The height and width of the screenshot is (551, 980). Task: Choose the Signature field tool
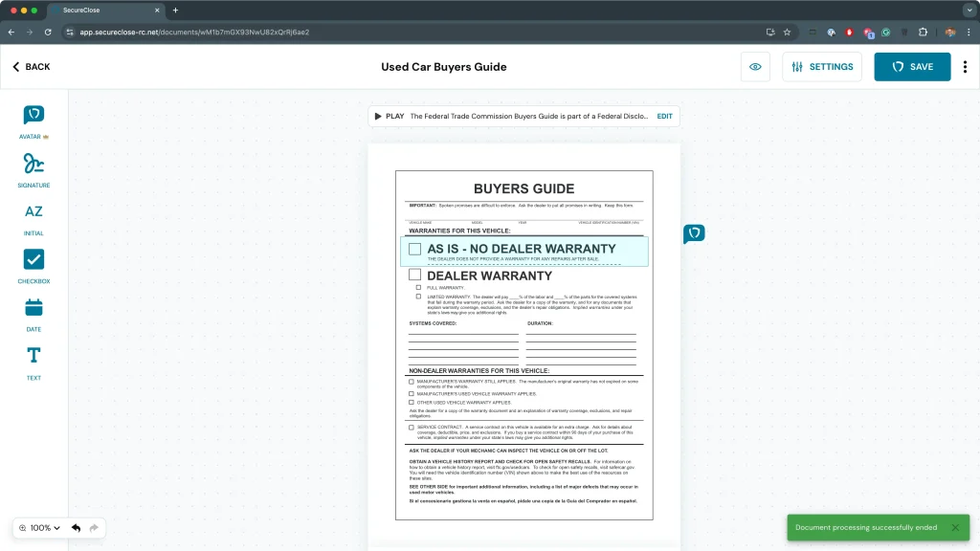tap(33, 164)
